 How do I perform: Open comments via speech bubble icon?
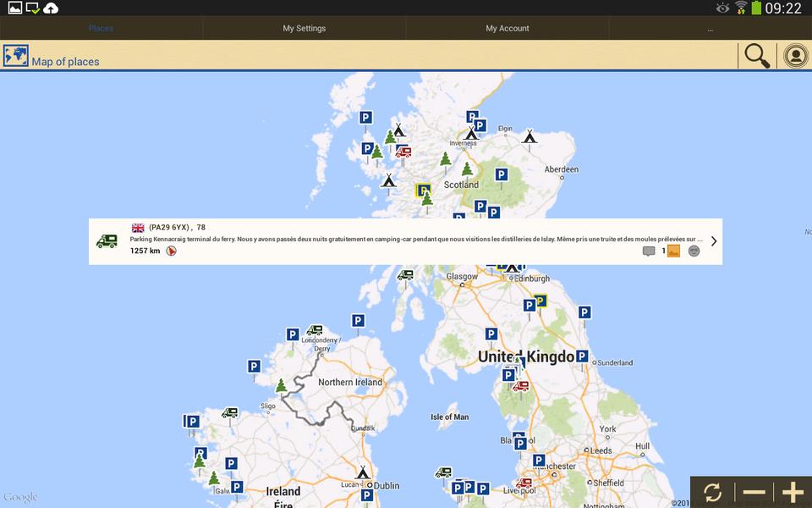click(x=649, y=251)
